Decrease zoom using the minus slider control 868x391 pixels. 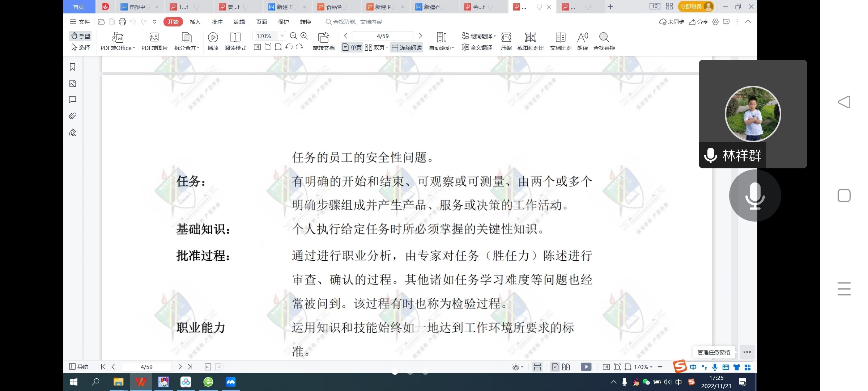point(660,367)
